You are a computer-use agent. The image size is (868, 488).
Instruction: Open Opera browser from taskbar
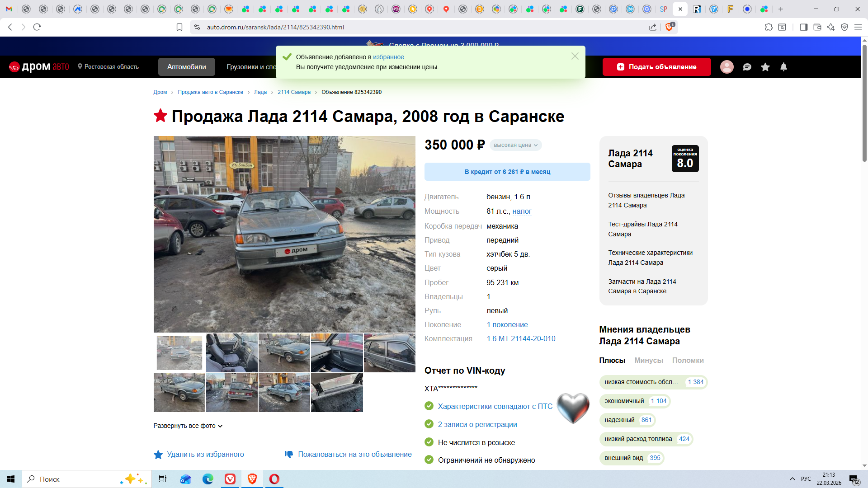(x=274, y=479)
